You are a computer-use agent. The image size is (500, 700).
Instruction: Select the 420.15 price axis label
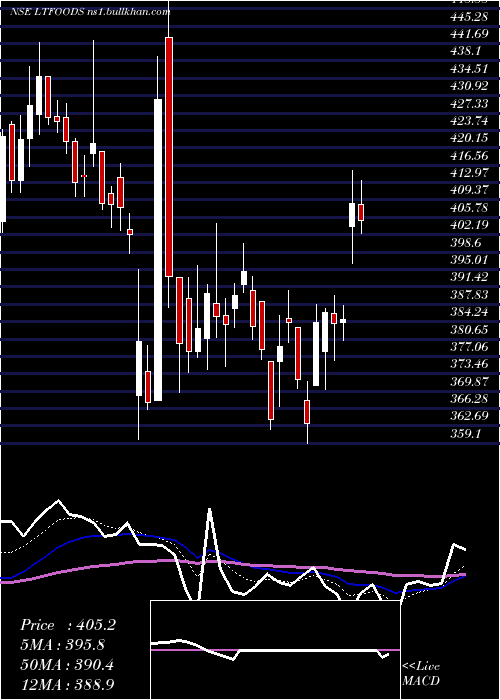click(x=469, y=138)
